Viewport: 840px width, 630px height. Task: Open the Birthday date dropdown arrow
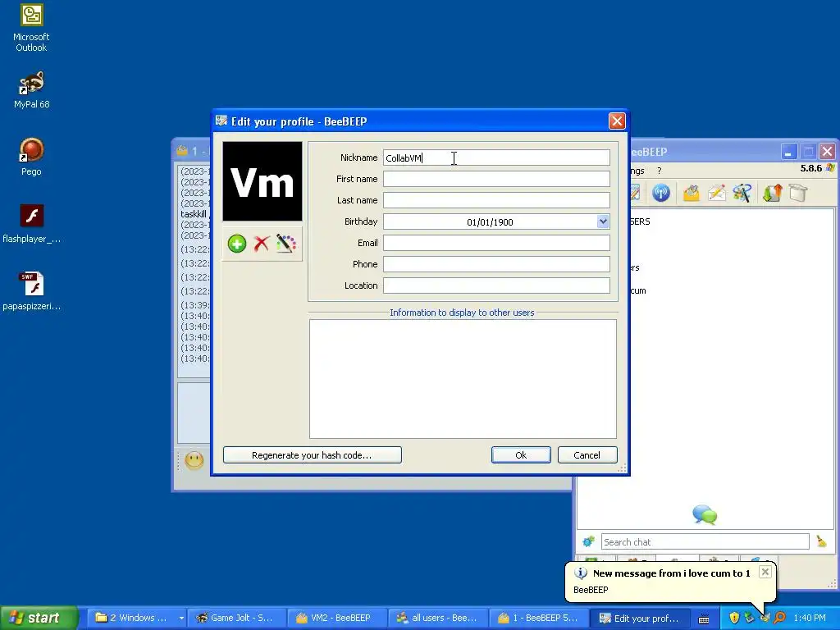tap(603, 221)
